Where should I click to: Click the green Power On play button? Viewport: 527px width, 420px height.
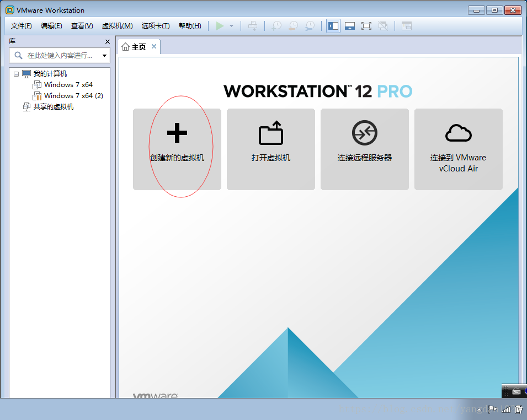click(220, 26)
